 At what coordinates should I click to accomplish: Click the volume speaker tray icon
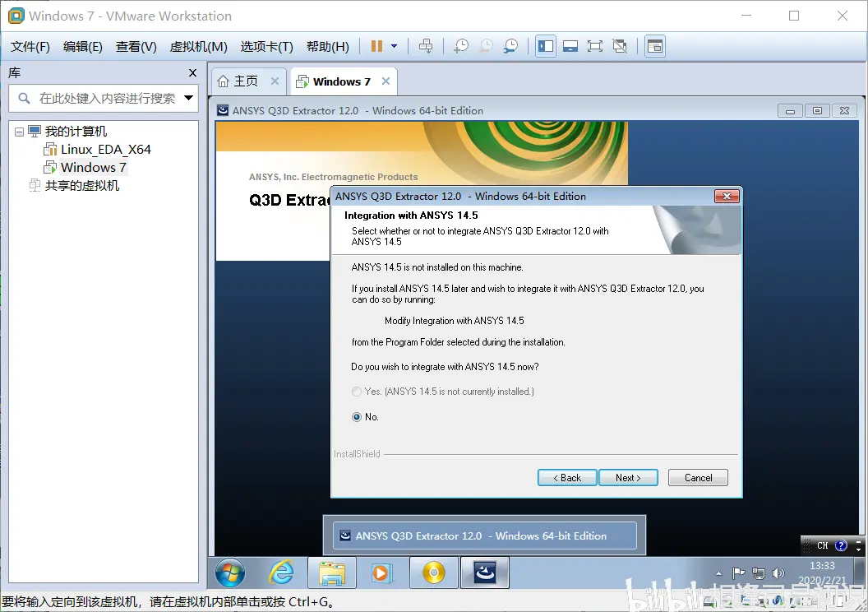[x=778, y=573]
